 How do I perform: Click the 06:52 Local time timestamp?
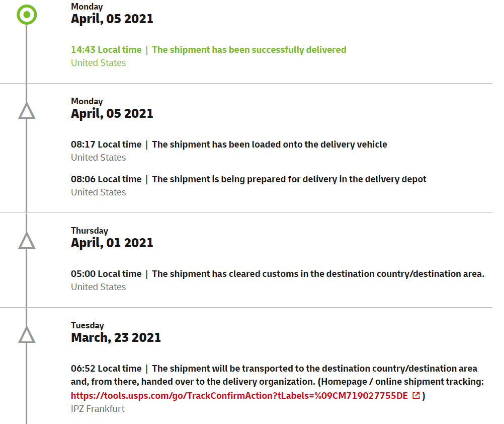point(106,369)
